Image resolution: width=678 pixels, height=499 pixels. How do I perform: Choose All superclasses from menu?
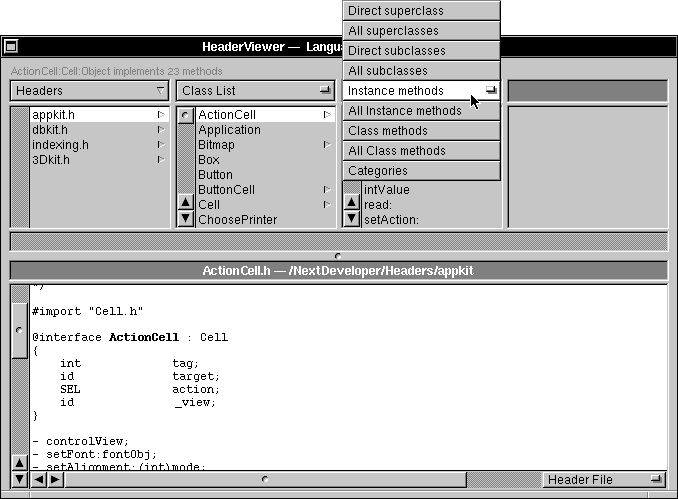coord(421,31)
